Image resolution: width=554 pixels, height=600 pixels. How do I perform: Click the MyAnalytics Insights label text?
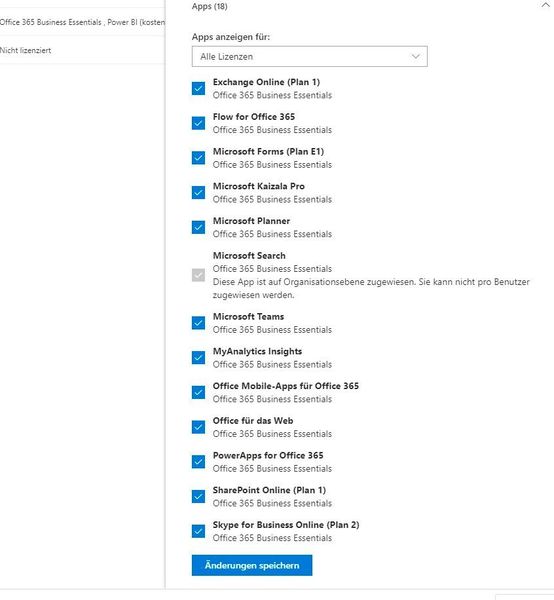tap(257, 351)
